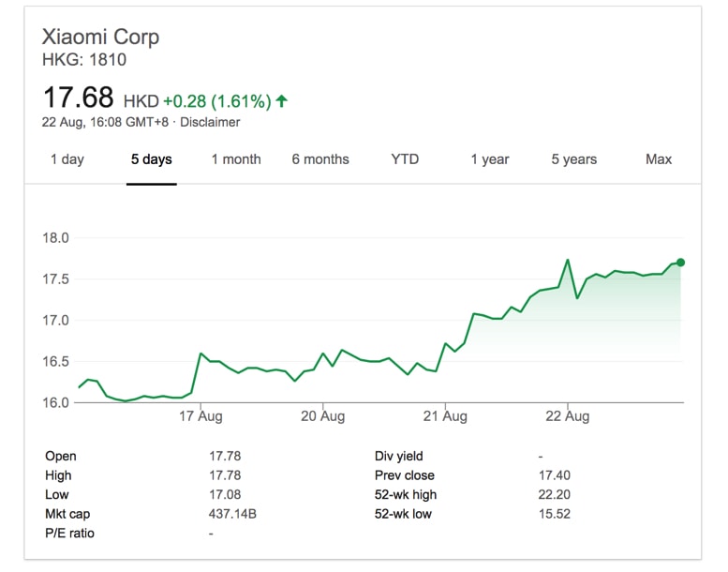This screenshot has width=728, height=572.
Task: Click the 52-wk high value 22.20
Action: pos(555,494)
